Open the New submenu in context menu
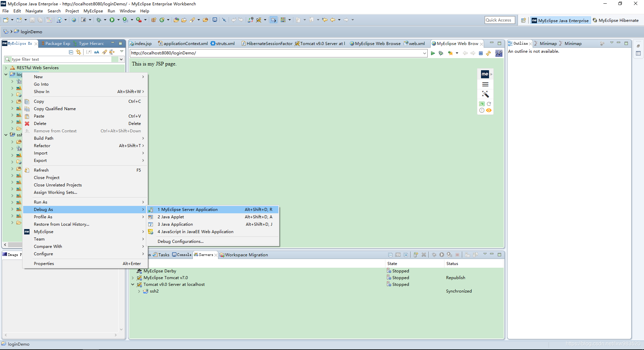This screenshot has height=350, width=644. (85, 77)
